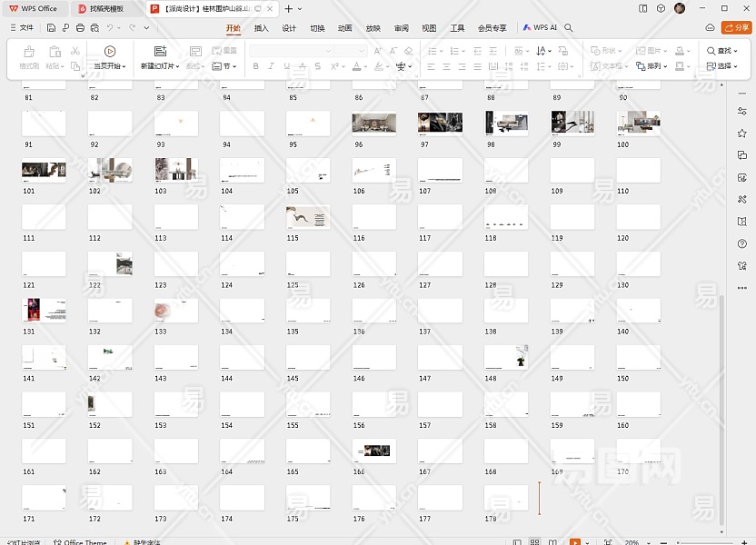Viewport: 756px width, 545px height.
Task: Open the 查找 find dropdown
Action: [x=722, y=51]
